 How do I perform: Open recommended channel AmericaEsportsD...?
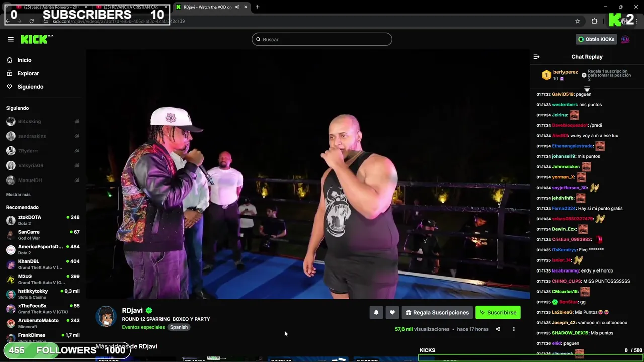pyautogui.click(x=43, y=249)
